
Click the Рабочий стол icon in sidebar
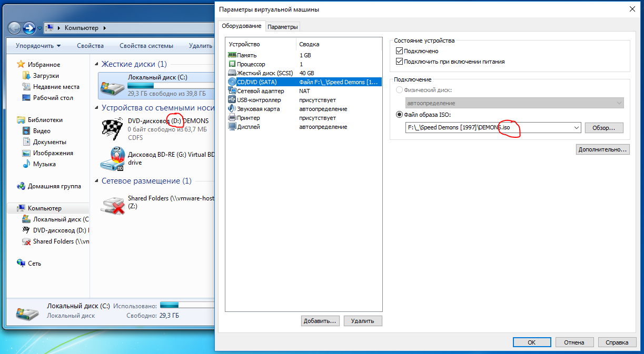pos(26,98)
